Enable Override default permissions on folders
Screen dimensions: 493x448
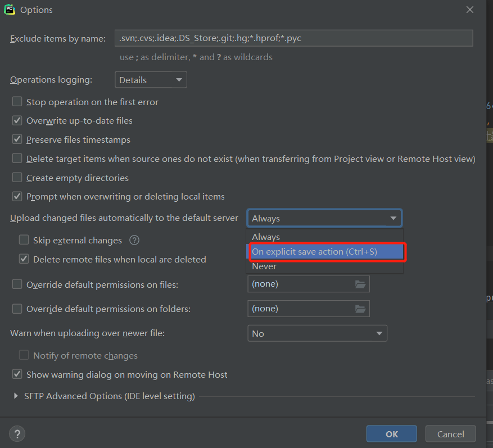[x=17, y=309]
